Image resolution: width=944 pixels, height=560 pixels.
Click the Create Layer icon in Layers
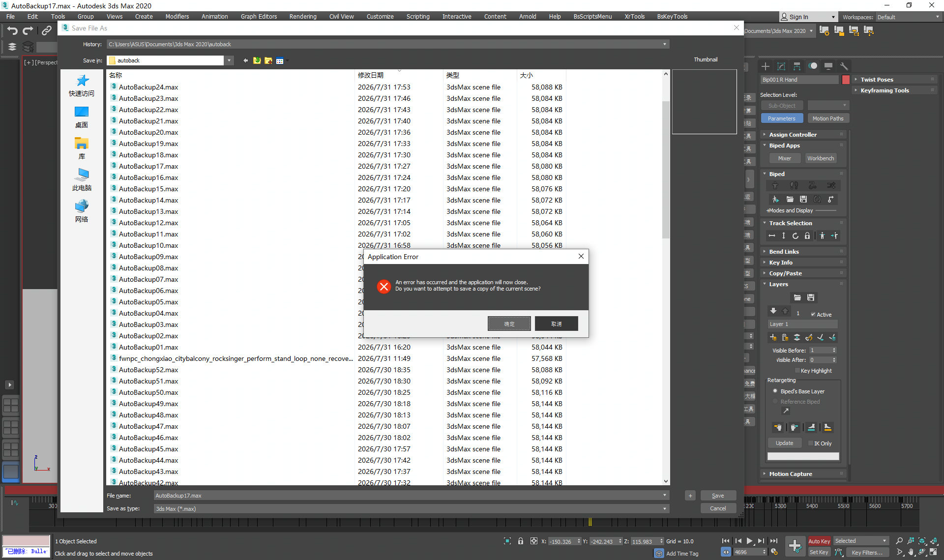coord(773,337)
